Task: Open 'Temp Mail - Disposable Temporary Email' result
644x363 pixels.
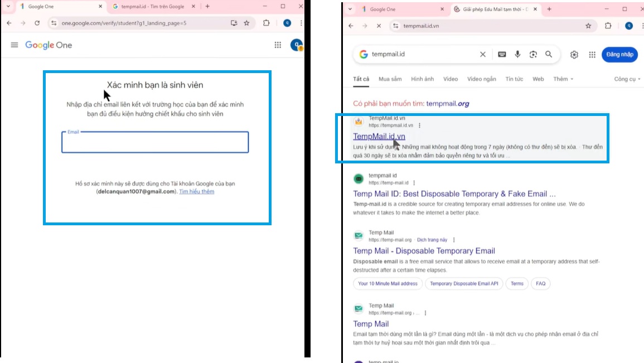Action: coord(424,251)
